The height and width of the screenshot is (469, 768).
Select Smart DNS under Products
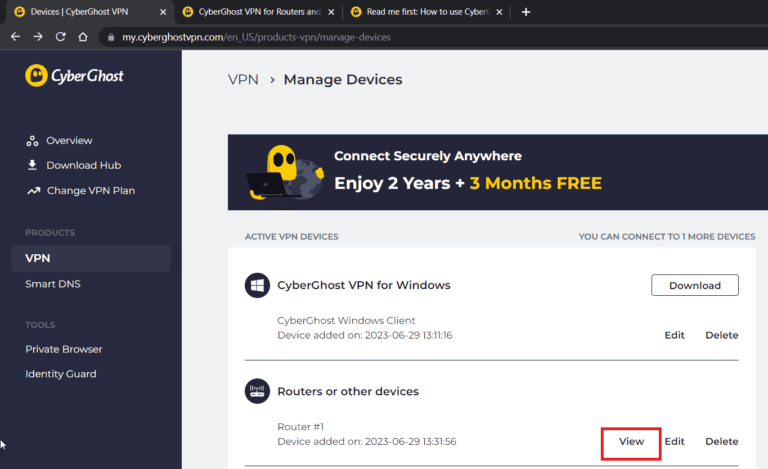coord(52,284)
